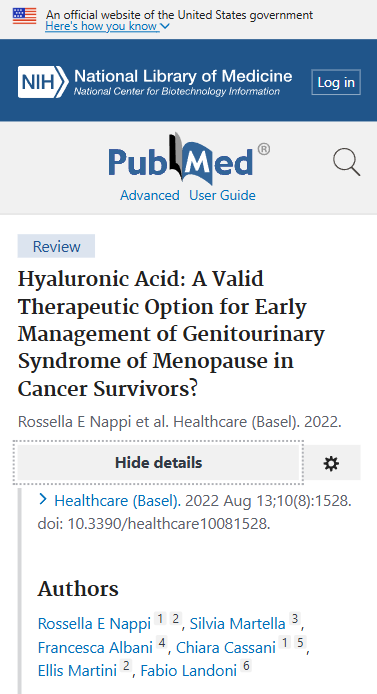The width and height of the screenshot is (377, 694).
Task: Select author Chiara Cassani
Action: [x=226, y=648]
